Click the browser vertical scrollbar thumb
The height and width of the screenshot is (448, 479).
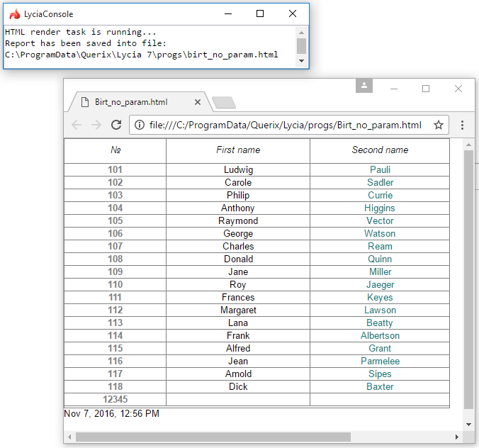[x=468, y=276]
